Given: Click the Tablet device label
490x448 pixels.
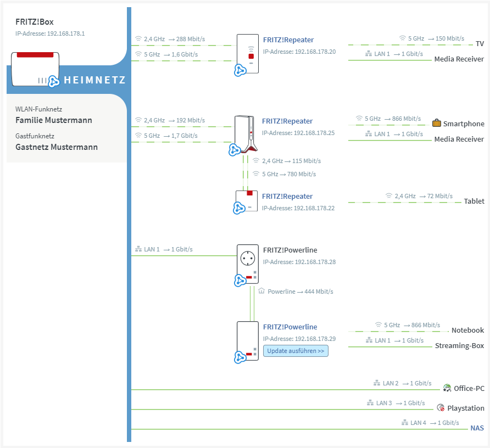Looking at the screenshot, I should tap(474, 201).
